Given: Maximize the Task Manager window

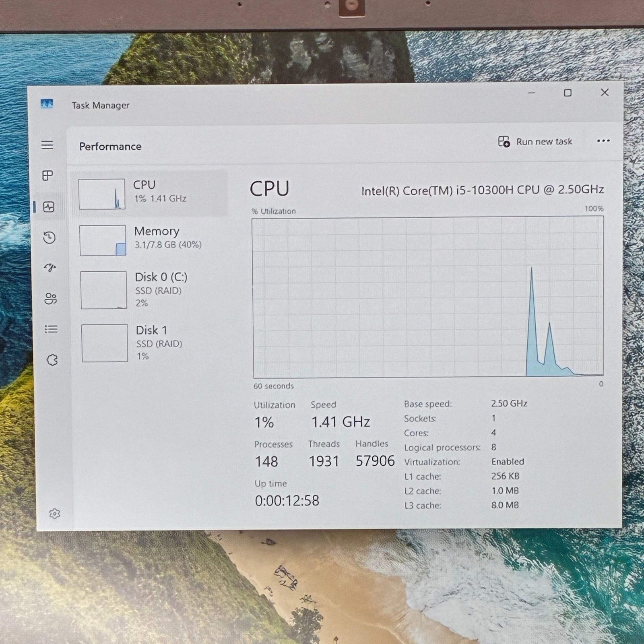Looking at the screenshot, I should [568, 93].
